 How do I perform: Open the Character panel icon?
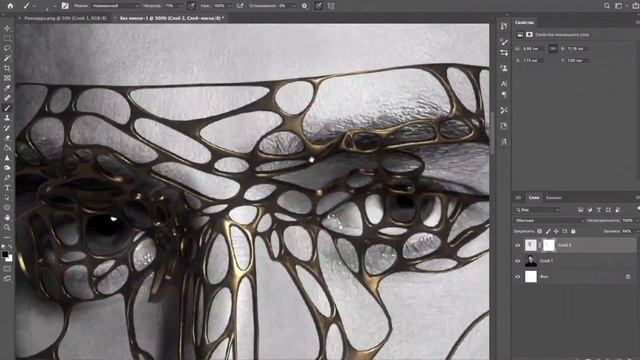tap(504, 84)
